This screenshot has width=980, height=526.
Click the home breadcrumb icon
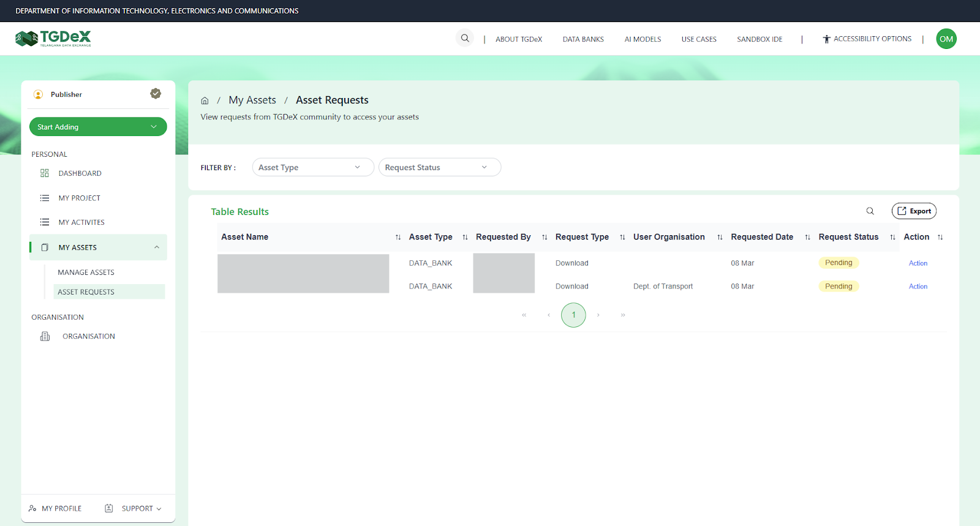tap(205, 101)
